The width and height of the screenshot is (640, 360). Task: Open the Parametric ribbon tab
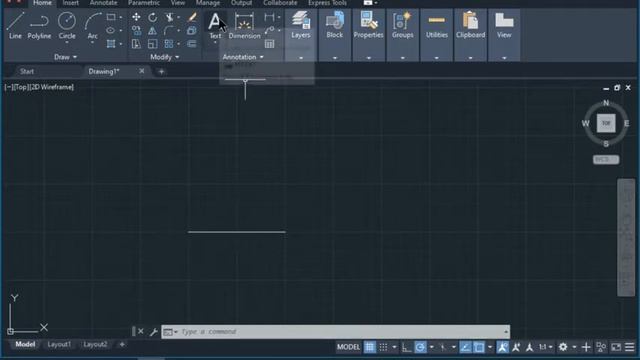[144, 3]
